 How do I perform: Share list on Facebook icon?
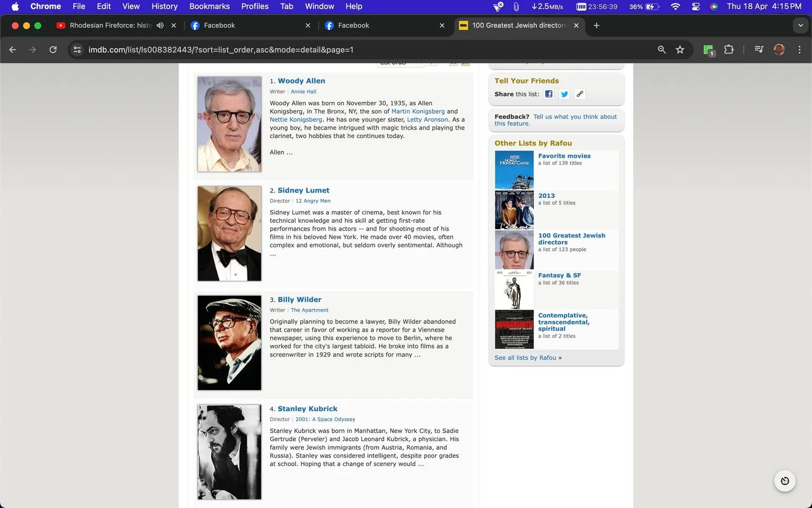point(549,94)
